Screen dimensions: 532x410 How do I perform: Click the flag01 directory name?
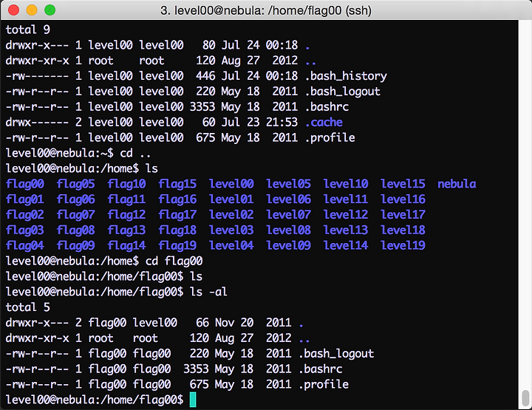point(25,199)
